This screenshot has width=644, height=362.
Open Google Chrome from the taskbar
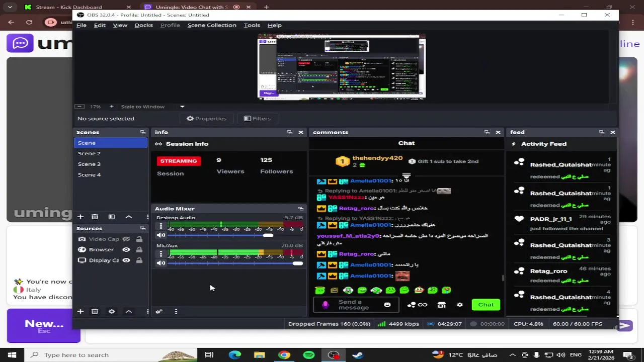(x=284, y=355)
